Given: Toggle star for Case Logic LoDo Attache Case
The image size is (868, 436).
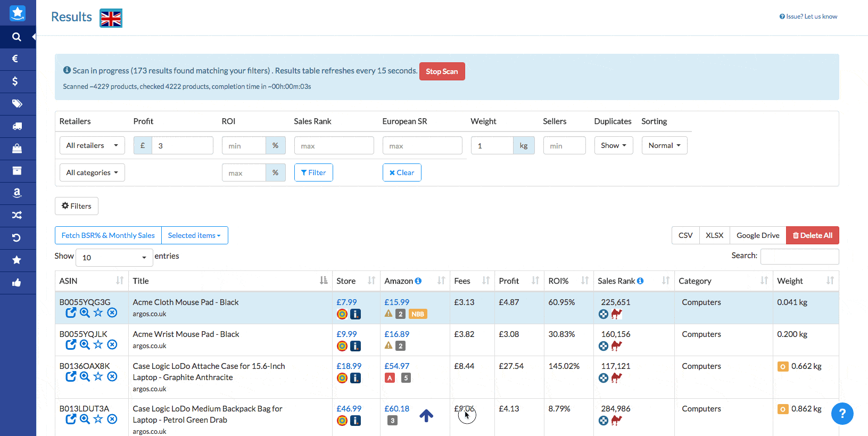Looking at the screenshot, I should 98,377.
